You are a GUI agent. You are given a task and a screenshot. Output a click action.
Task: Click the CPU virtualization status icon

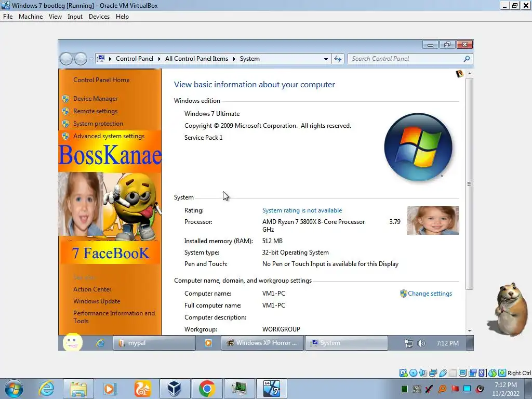pos(482,373)
